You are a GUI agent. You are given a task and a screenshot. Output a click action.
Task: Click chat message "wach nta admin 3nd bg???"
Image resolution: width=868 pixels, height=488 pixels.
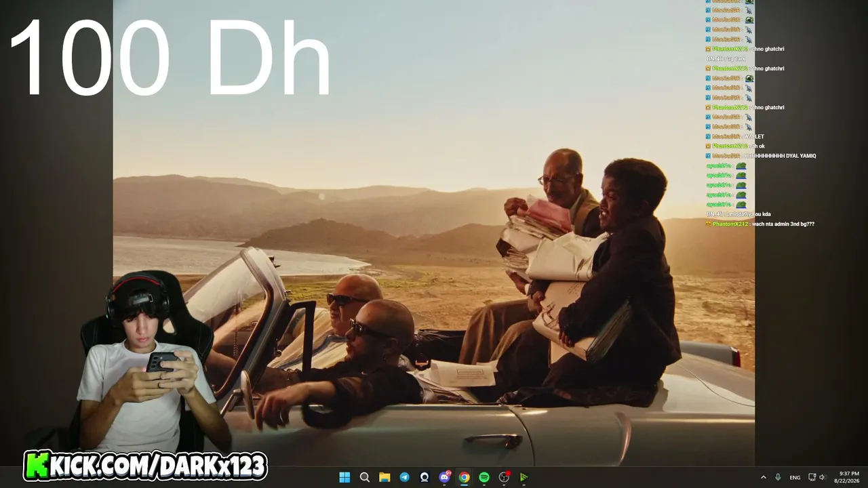pos(783,224)
